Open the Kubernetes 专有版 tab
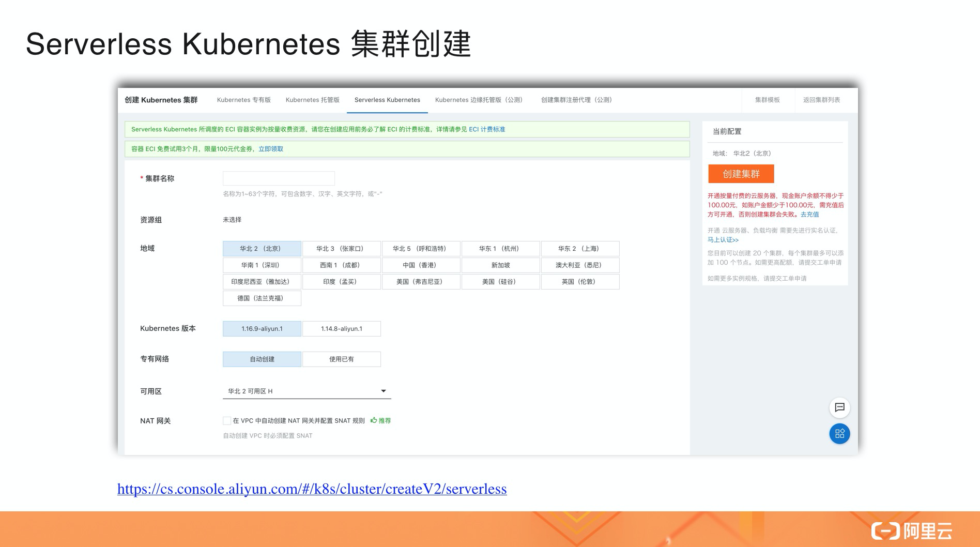 point(243,100)
